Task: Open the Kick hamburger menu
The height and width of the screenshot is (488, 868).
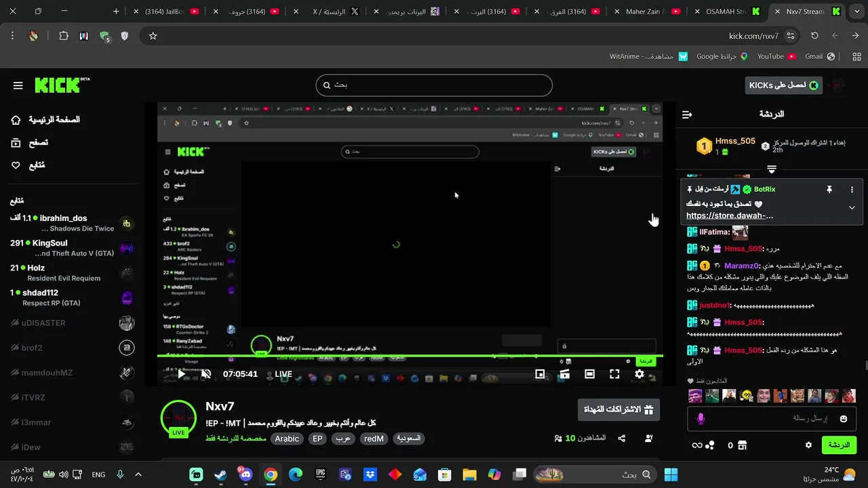Action: pos(18,85)
